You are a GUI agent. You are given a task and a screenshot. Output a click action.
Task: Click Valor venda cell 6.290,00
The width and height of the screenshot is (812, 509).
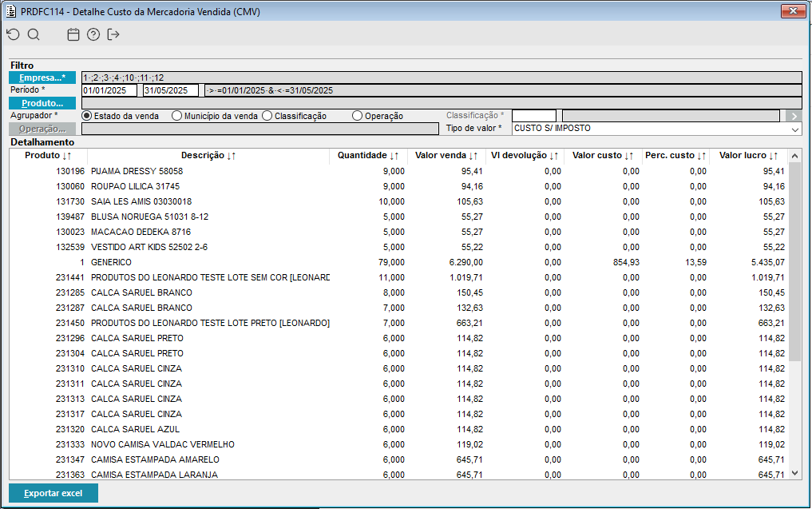coord(466,262)
